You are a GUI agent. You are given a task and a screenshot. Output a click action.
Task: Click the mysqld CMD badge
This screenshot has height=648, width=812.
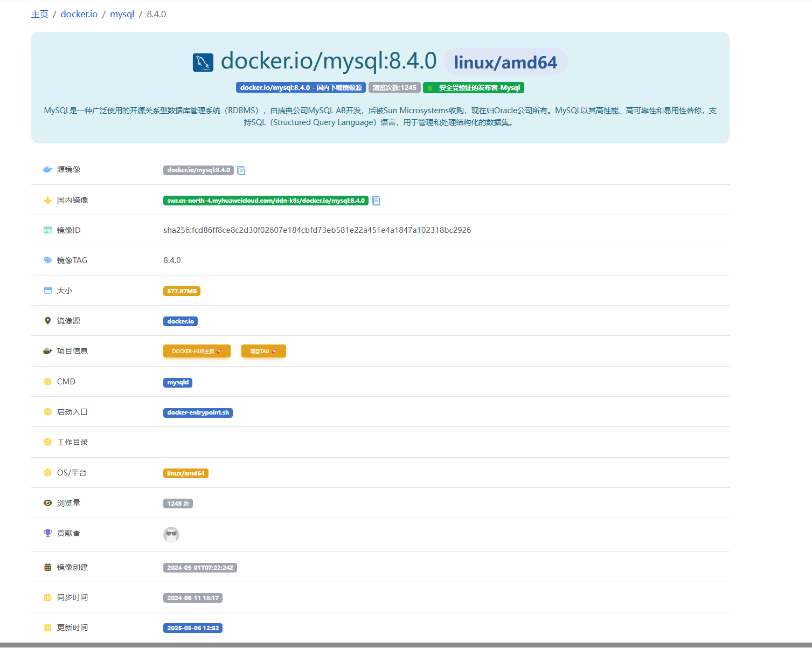[177, 382]
